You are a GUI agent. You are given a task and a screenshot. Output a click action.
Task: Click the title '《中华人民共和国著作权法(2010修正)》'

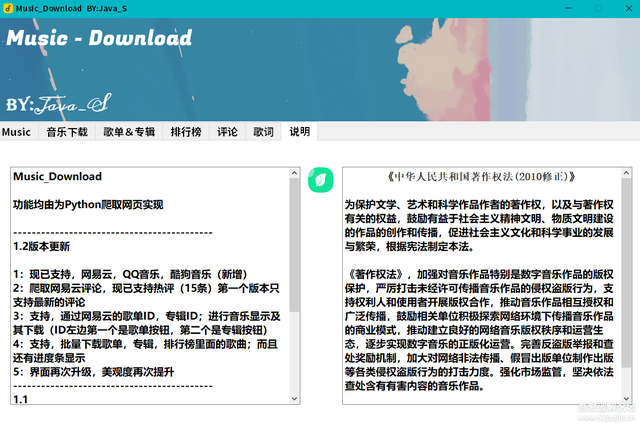[481, 177]
